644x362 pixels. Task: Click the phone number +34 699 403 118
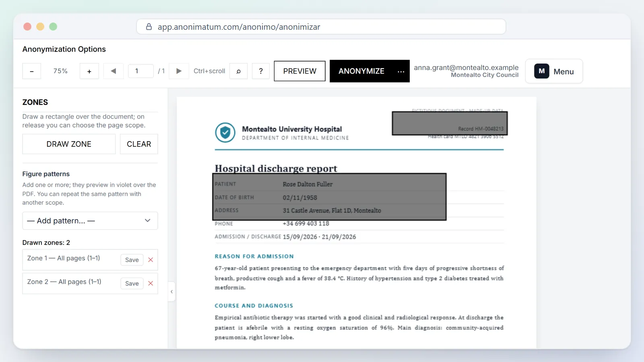(306, 224)
